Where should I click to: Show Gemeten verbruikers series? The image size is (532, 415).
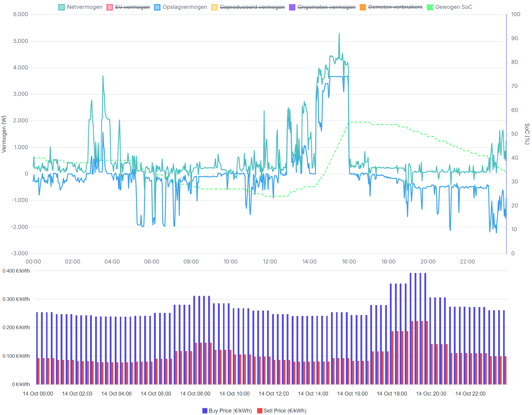coord(391,7)
